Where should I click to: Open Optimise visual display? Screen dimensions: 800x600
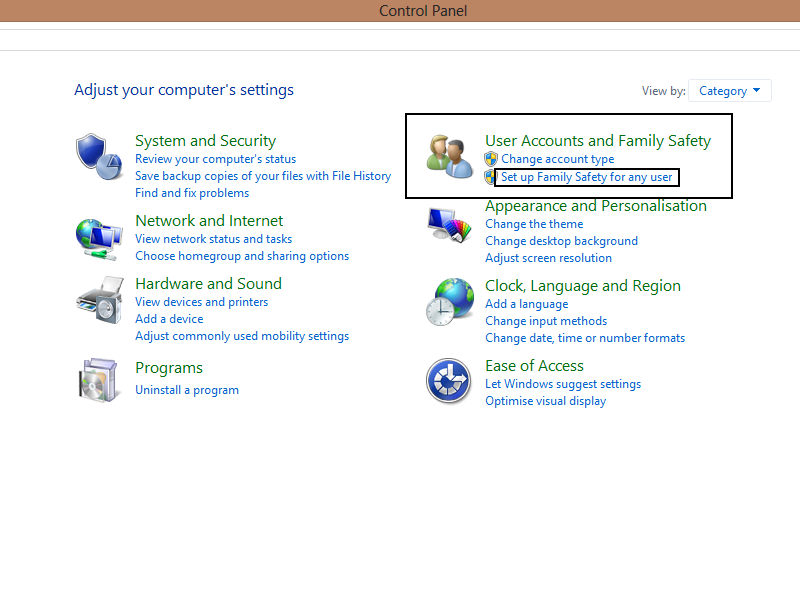[545, 401]
